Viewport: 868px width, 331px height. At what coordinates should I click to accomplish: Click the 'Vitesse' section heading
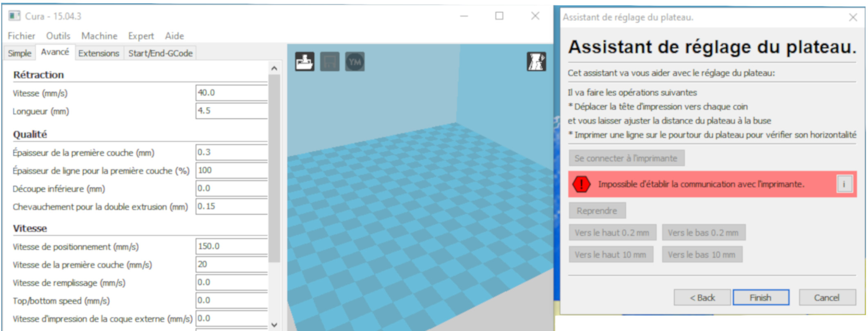pos(30,228)
